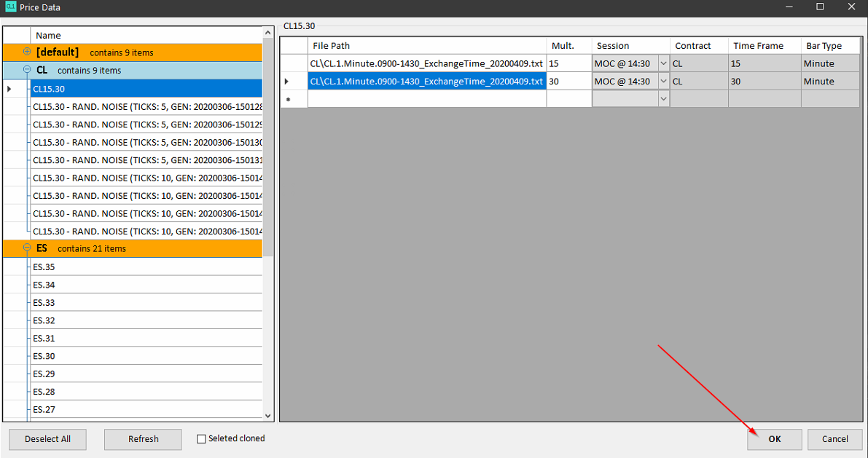Click the scroll down arrow of the list
This screenshot has width=868, height=458.
(x=268, y=415)
